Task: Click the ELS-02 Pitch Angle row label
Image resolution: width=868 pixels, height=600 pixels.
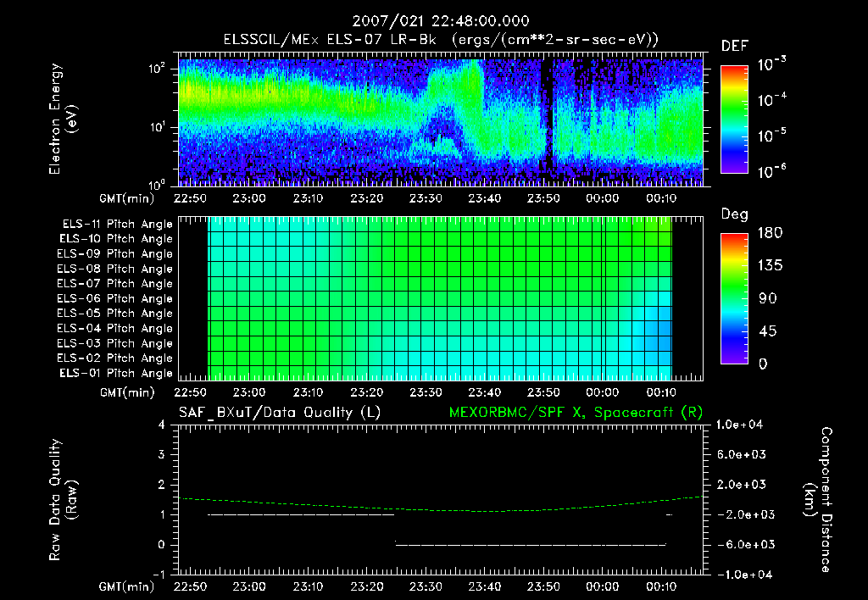Action: [x=114, y=358]
